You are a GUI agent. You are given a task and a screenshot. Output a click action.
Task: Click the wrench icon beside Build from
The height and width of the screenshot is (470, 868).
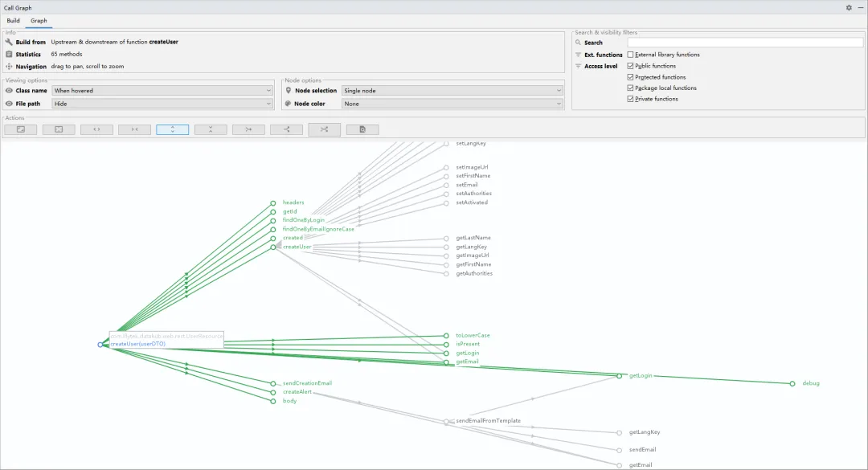pos(9,42)
